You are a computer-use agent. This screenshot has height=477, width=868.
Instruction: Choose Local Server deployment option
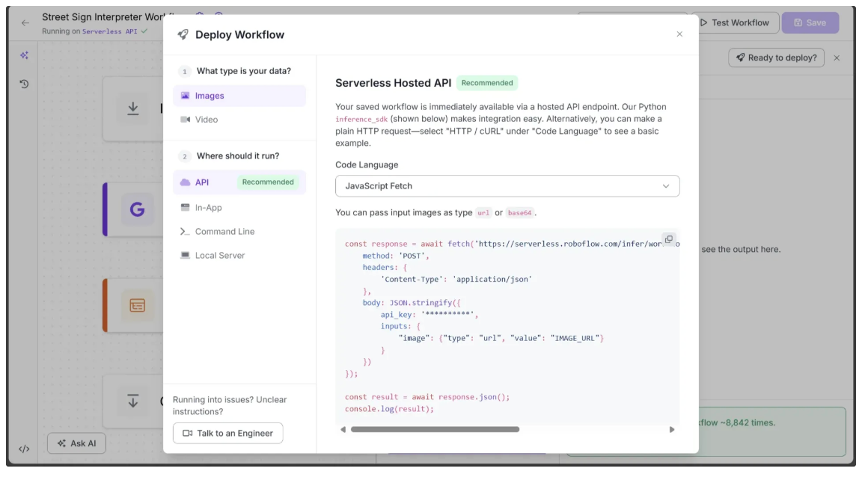point(239,255)
